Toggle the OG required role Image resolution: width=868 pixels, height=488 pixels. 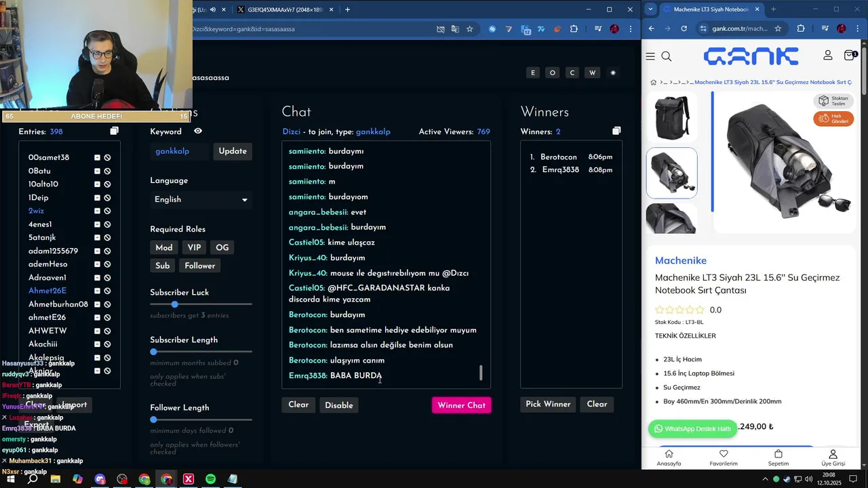click(222, 247)
